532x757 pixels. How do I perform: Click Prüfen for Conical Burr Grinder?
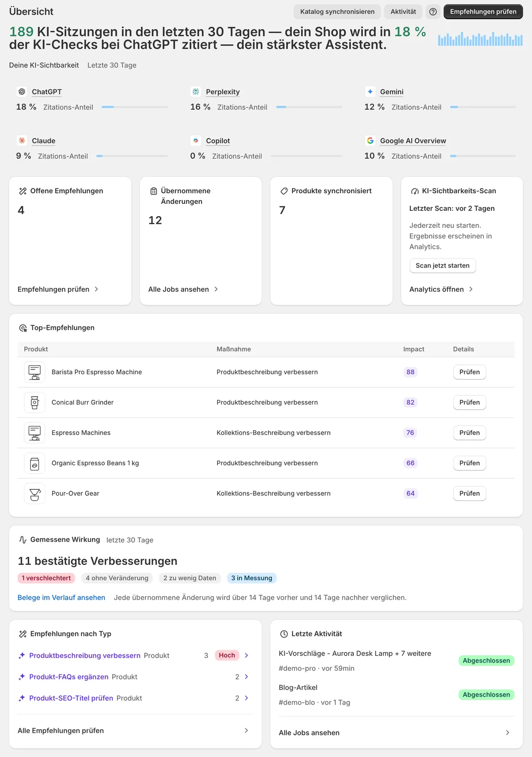click(x=470, y=402)
